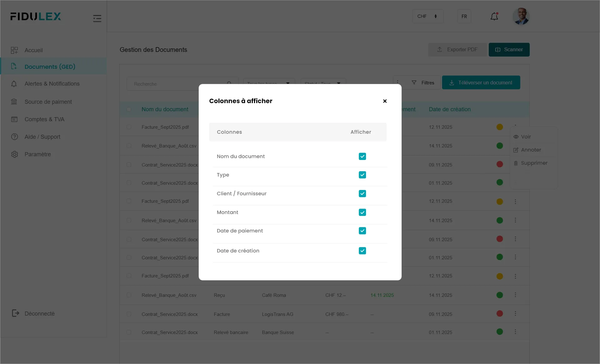Toggle the Montant column checkbox

pos(362,212)
